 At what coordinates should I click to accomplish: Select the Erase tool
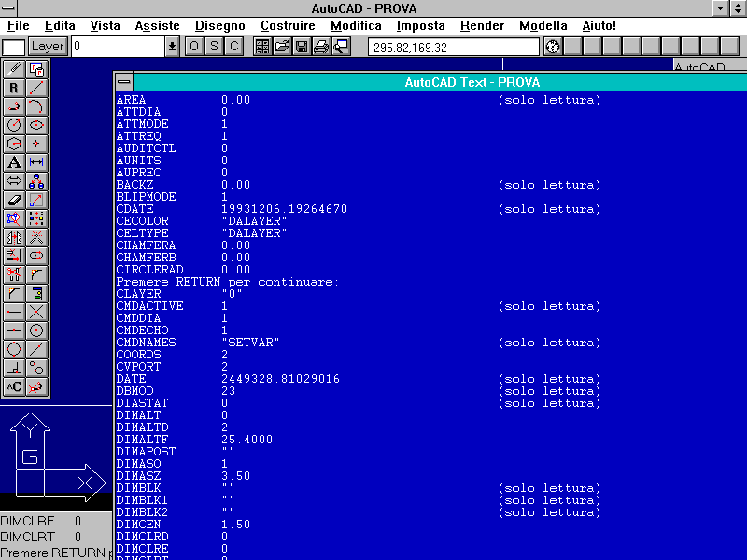pyautogui.click(x=14, y=200)
